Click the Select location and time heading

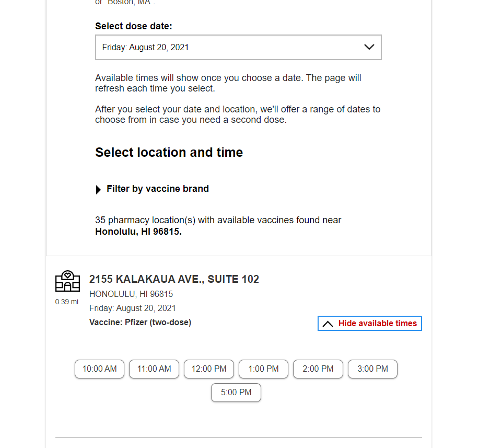169,152
